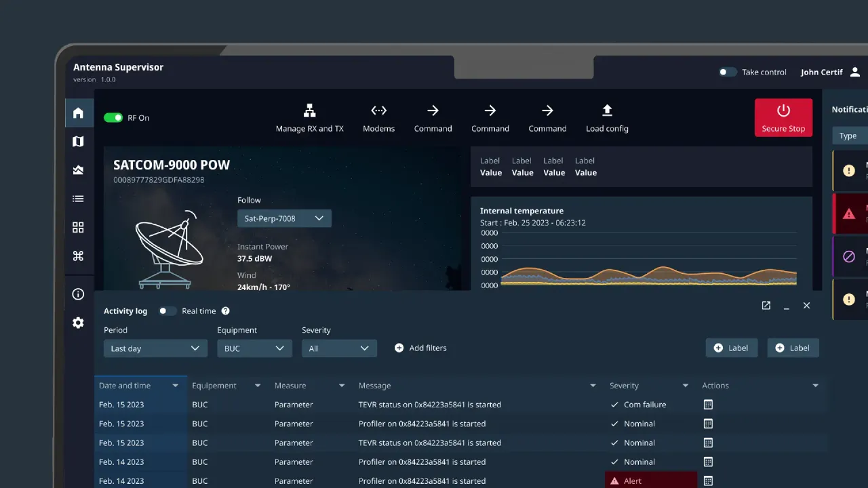This screenshot has height=488, width=868.
Task: Open Manage RX and TX
Action: click(309, 118)
